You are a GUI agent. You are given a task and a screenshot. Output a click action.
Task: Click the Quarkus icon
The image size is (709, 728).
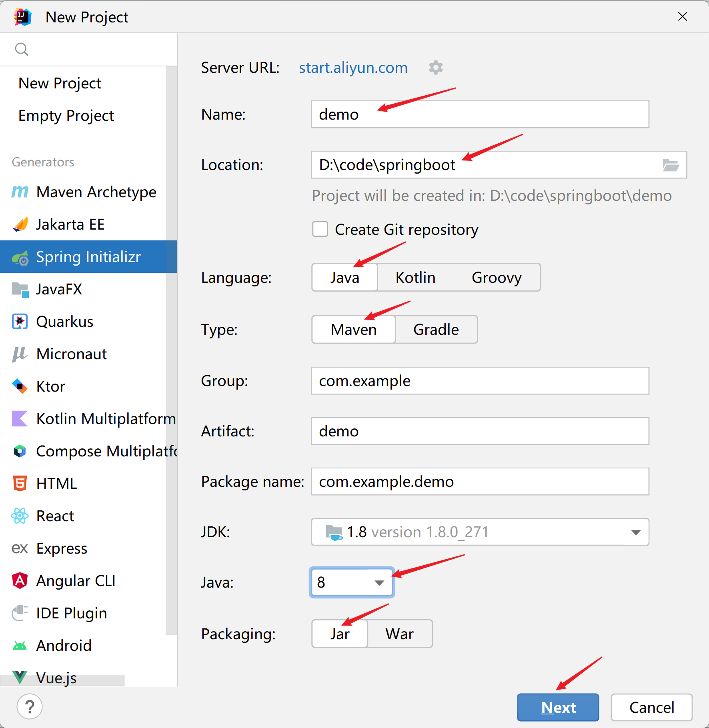[x=20, y=322]
